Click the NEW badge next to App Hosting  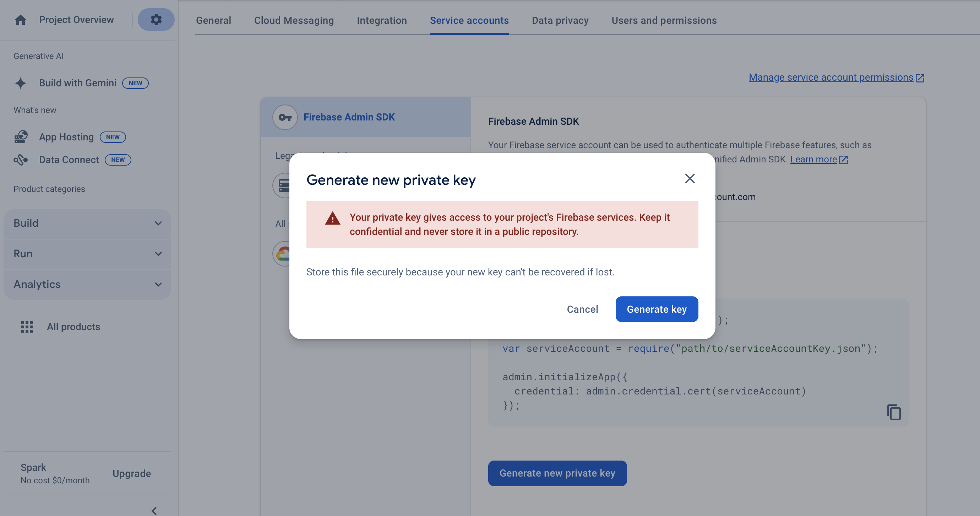113,137
